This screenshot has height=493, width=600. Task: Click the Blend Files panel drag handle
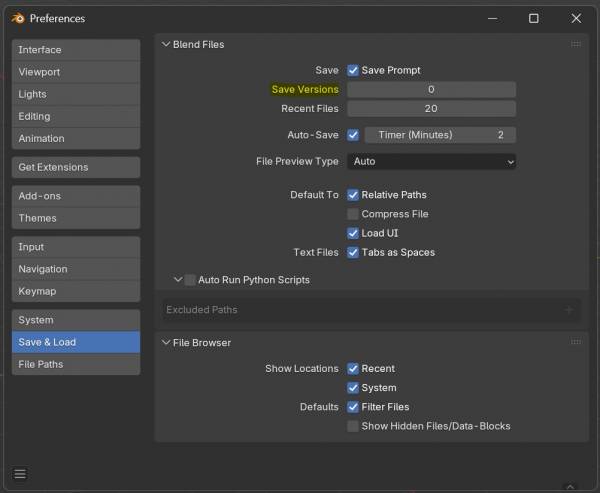pos(575,44)
